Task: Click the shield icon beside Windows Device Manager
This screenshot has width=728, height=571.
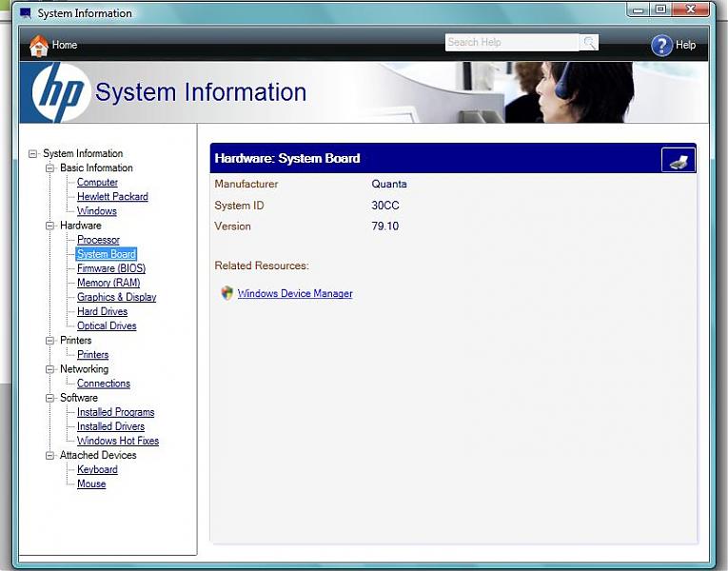Action: [x=226, y=293]
